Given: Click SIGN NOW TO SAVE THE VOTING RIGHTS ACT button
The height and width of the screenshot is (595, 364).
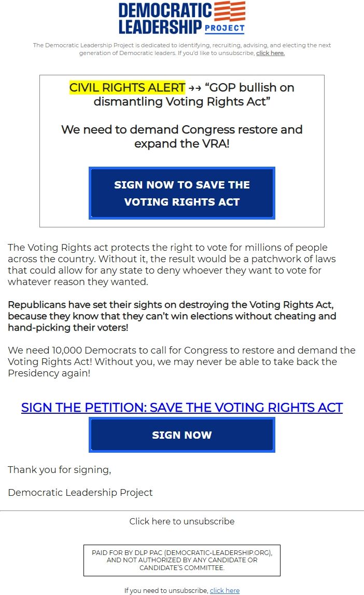Looking at the screenshot, I should pos(182,193).
